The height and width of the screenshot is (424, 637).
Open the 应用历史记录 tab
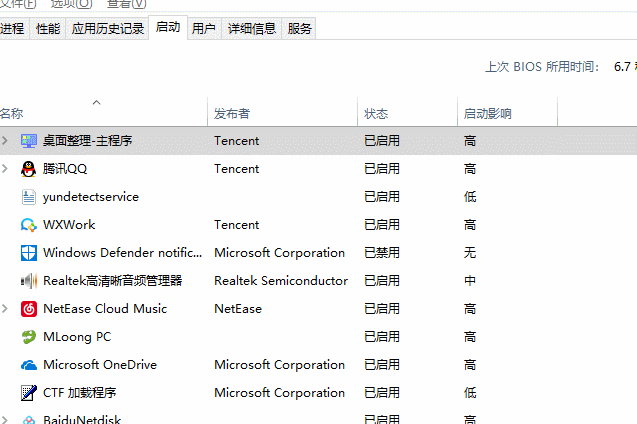tap(108, 29)
